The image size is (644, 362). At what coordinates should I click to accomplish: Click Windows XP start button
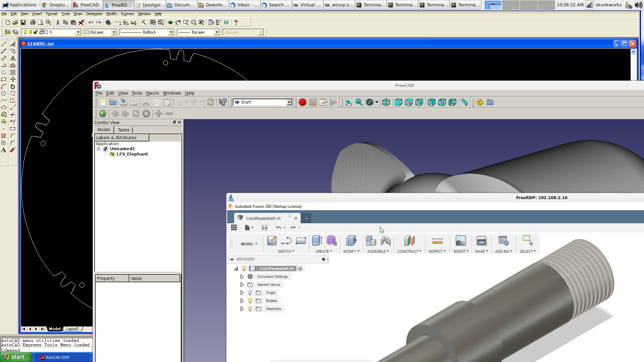16,357
